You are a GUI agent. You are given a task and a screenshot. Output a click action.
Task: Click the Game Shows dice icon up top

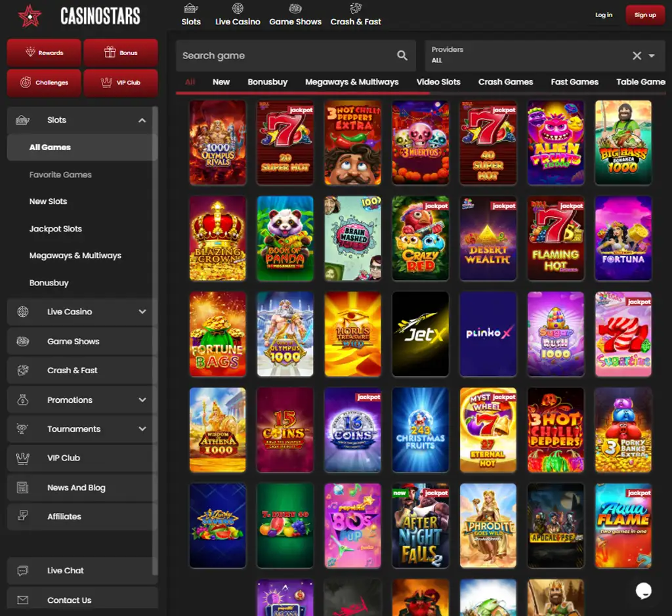tap(295, 9)
